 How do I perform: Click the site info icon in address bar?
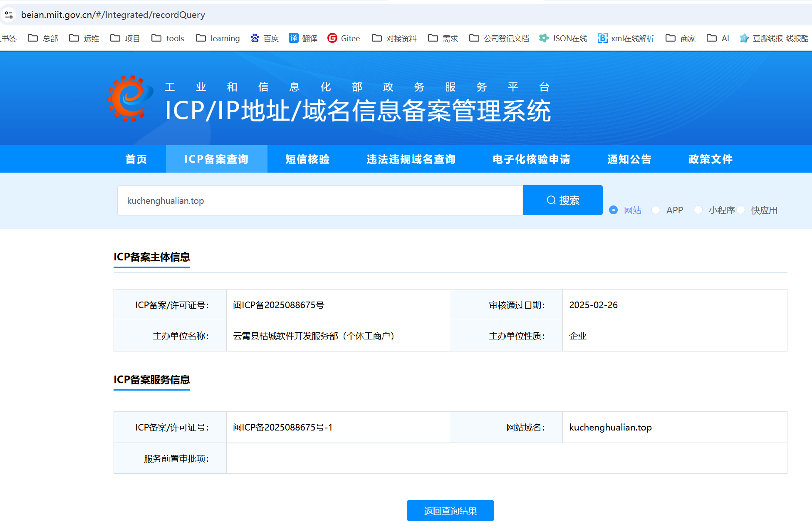(9, 15)
